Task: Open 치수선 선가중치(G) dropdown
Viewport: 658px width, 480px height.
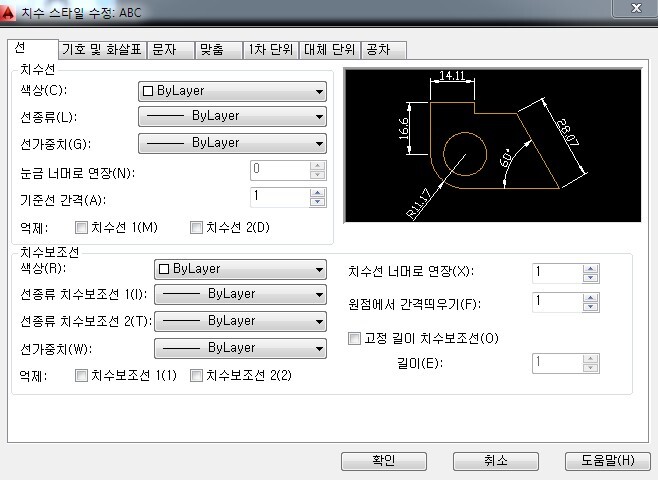Action: 232,143
